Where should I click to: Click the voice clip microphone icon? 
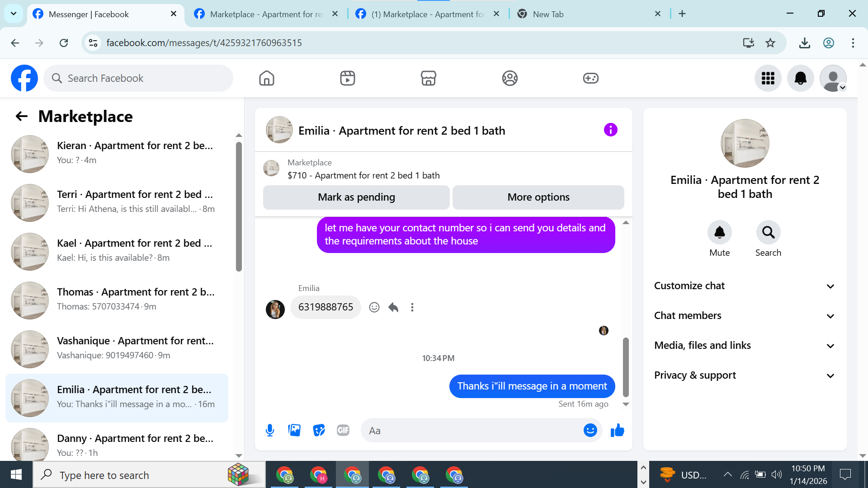coord(270,431)
